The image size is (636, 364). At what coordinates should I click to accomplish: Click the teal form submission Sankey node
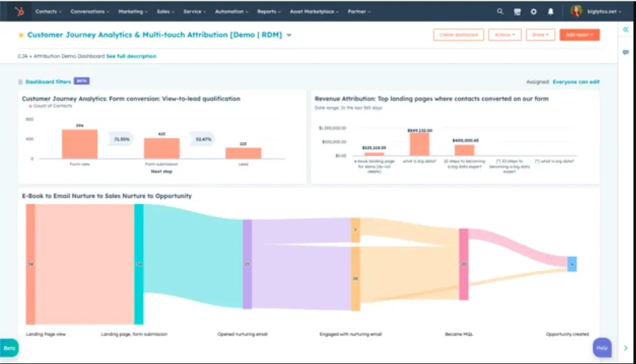click(139, 264)
